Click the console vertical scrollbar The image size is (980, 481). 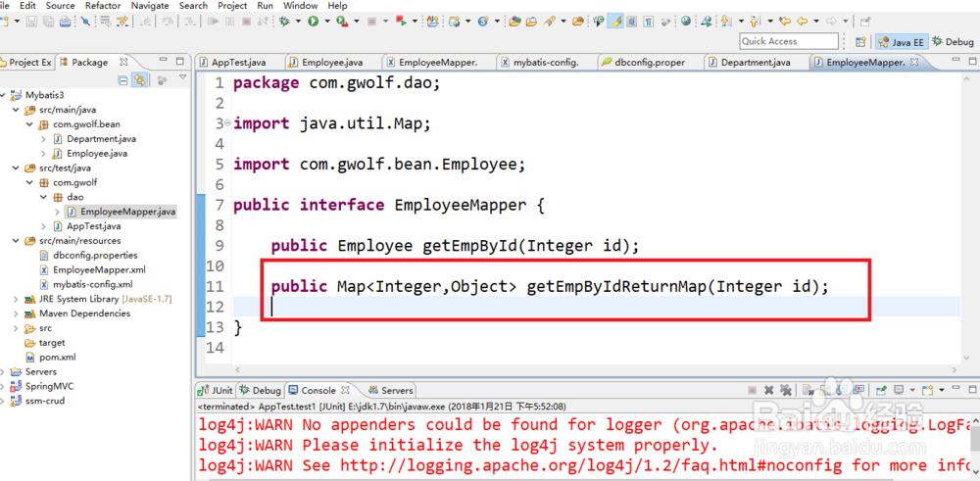point(974,437)
